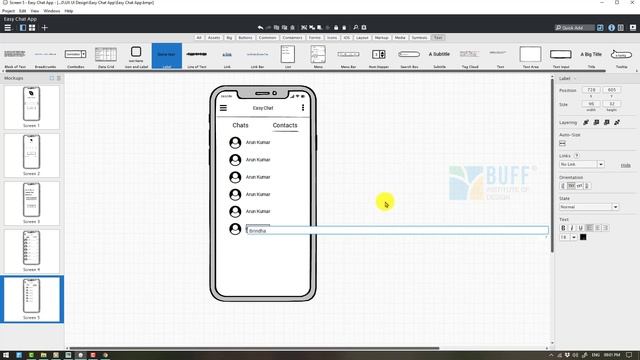The image size is (640, 360).
Task: Select the Screen 3 mockup thumbnail
Action: 31,203
